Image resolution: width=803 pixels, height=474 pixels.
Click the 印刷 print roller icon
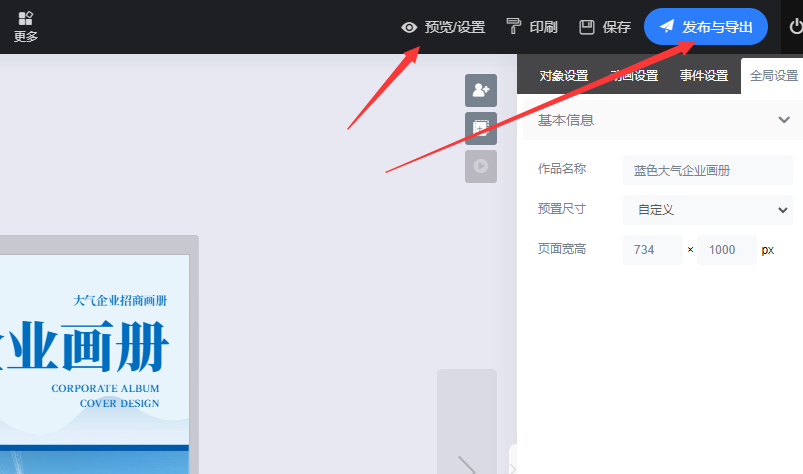514,27
